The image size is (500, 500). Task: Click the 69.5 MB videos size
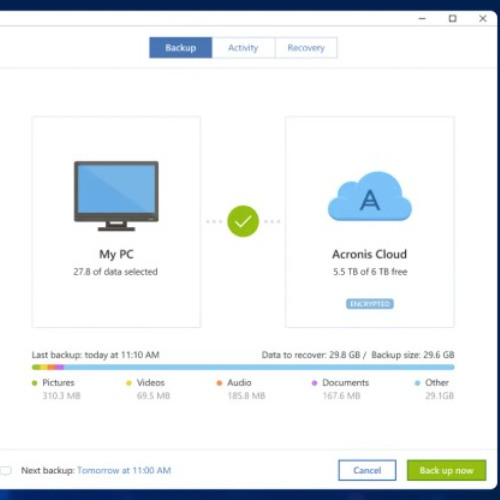tap(153, 396)
